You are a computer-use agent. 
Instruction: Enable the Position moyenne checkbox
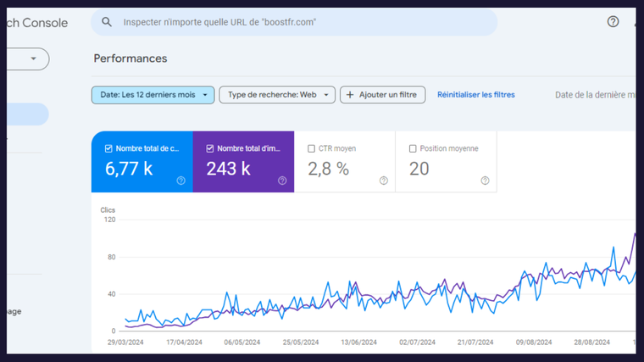[x=413, y=148]
